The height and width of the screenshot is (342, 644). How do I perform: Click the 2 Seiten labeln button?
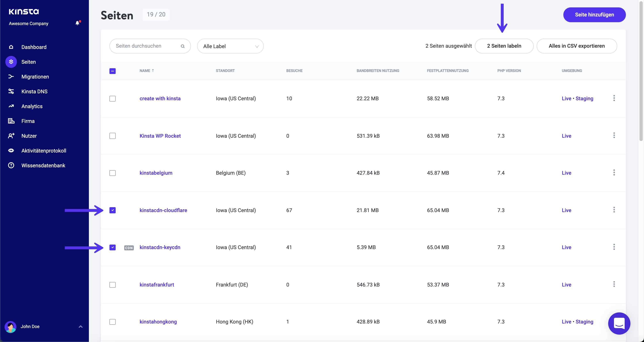tap(504, 46)
